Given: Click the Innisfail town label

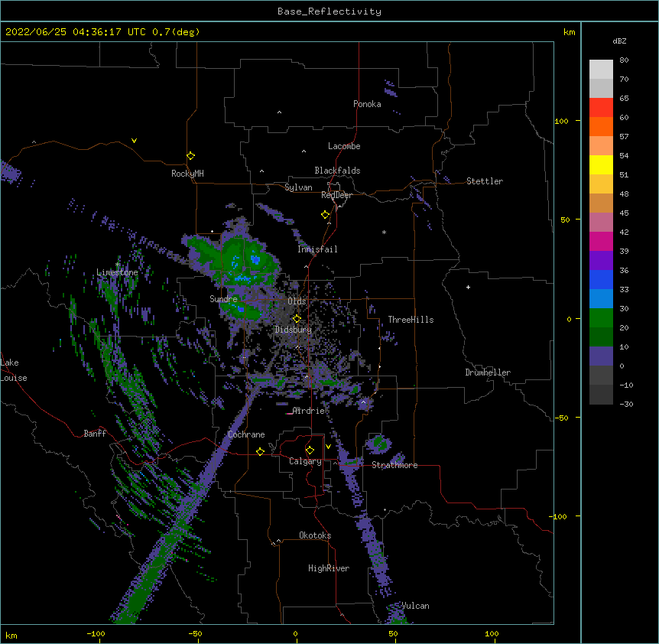Looking at the screenshot, I should (x=317, y=249).
